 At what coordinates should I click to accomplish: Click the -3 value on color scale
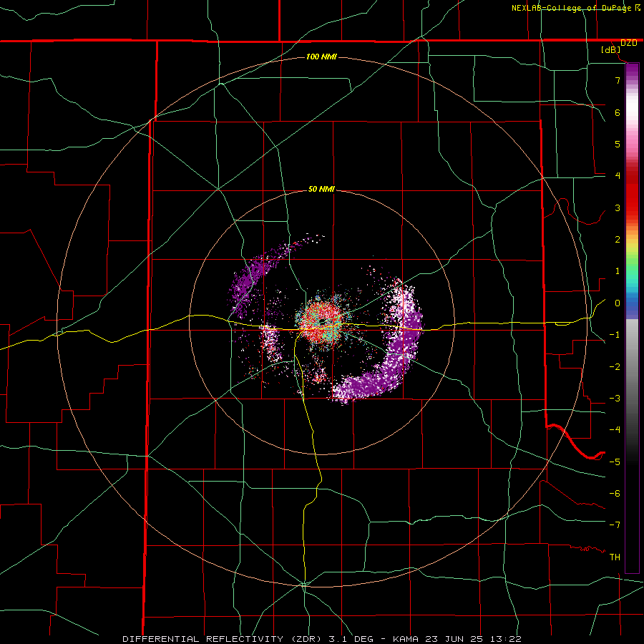click(615, 399)
